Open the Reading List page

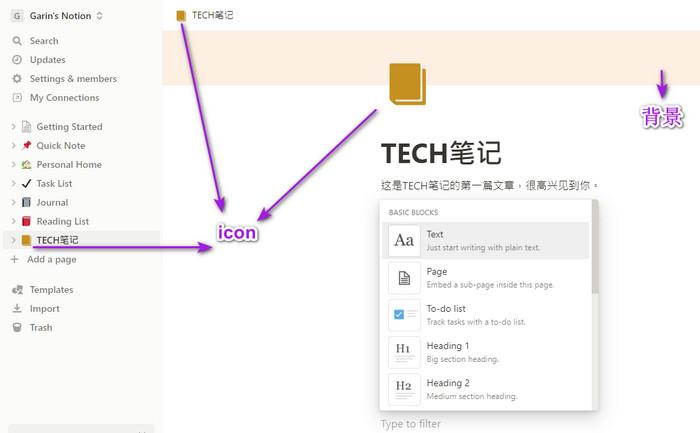coord(63,221)
